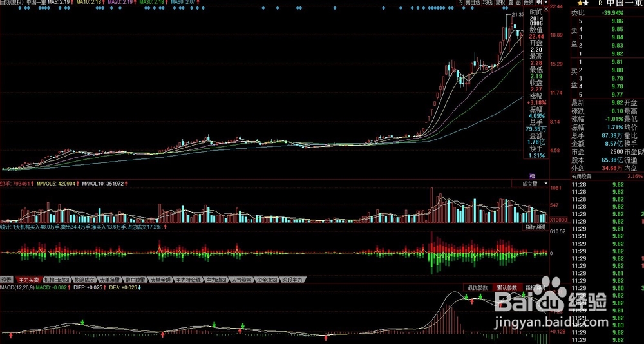Viewport: 644px width, 344px height.
Task: Click the 预测 toolbar button
Action: [x=528, y=2]
